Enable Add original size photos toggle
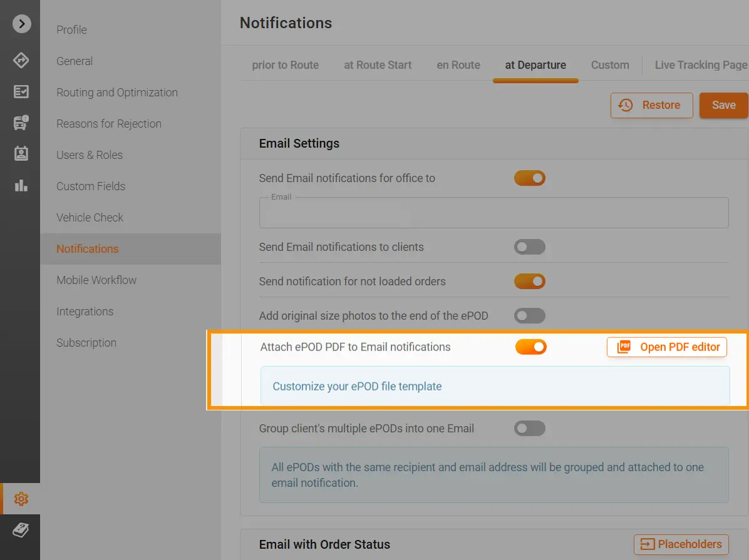Viewport: 749px width, 560px height. [530, 315]
